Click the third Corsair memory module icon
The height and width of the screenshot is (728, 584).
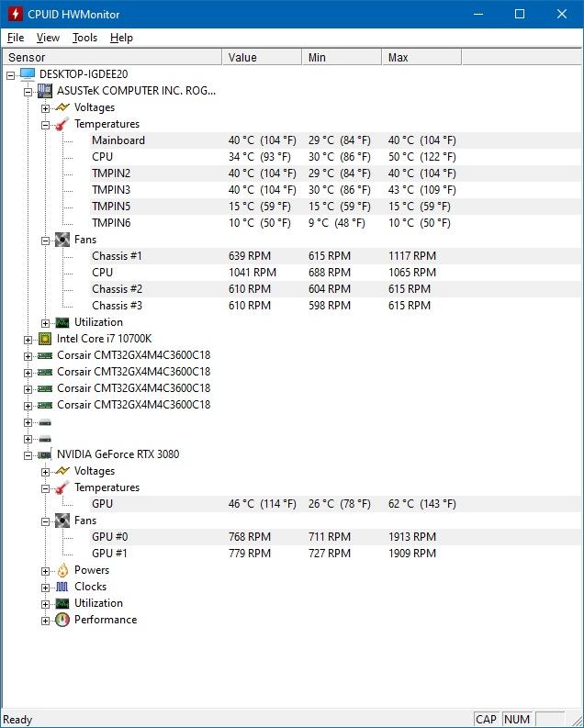pos(45,388)
